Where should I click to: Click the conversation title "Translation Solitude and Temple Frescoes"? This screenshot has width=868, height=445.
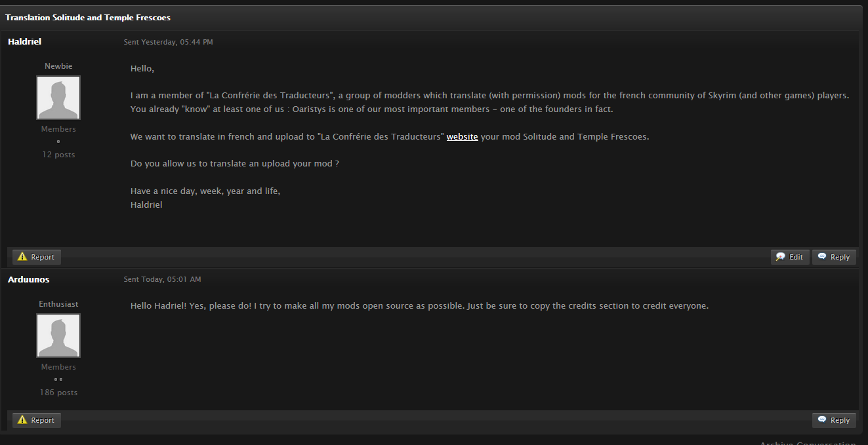[88, 17]
